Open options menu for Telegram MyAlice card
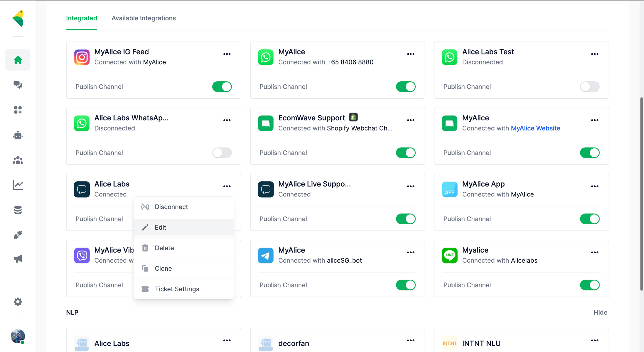The height and width of the screenshot is (352, 644). click(411, 253)
